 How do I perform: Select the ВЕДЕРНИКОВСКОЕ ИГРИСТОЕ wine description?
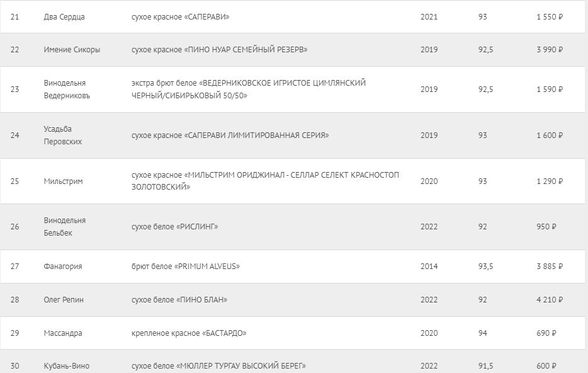(x=249, y=89)
